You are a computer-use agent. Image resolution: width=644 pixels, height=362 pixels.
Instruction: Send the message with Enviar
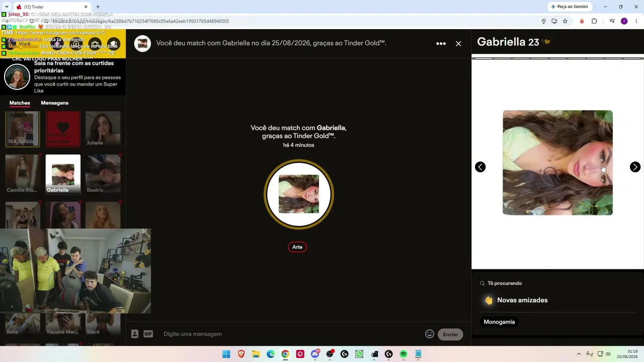[450, 334]
